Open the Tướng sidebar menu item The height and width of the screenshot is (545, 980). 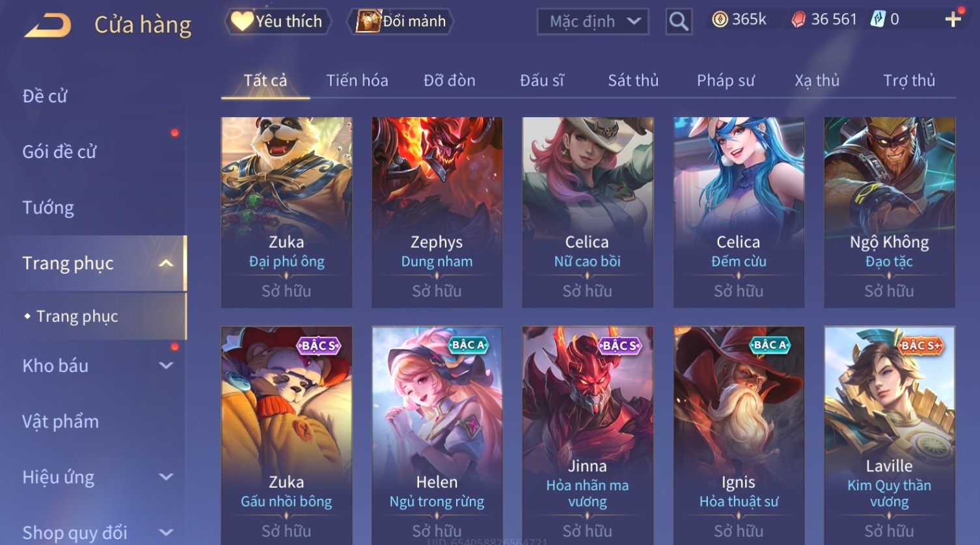48,207
